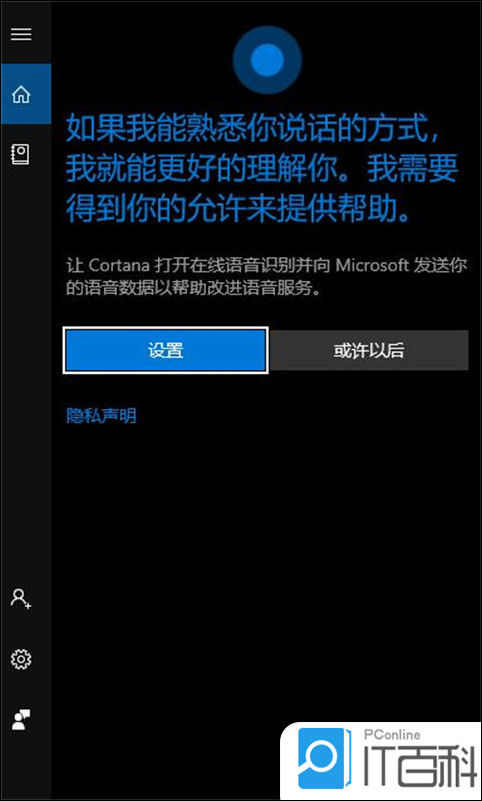Click the PConline watermark label
482x801 pixels.
click(392, 735)
